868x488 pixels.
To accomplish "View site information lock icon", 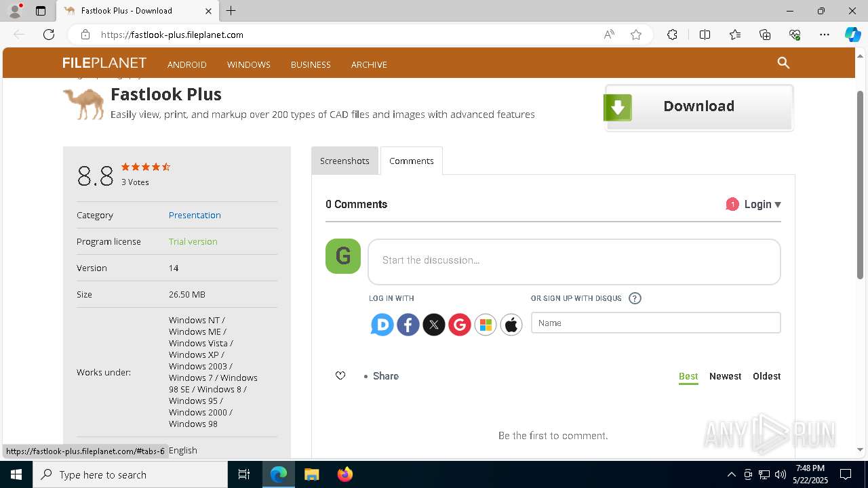I will [x=85, y=35].
